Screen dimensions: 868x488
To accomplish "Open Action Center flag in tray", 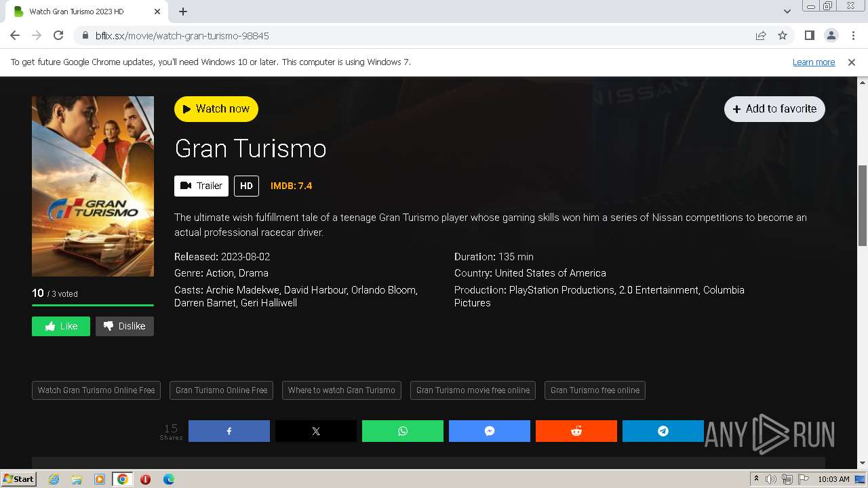I will [802, 479].
